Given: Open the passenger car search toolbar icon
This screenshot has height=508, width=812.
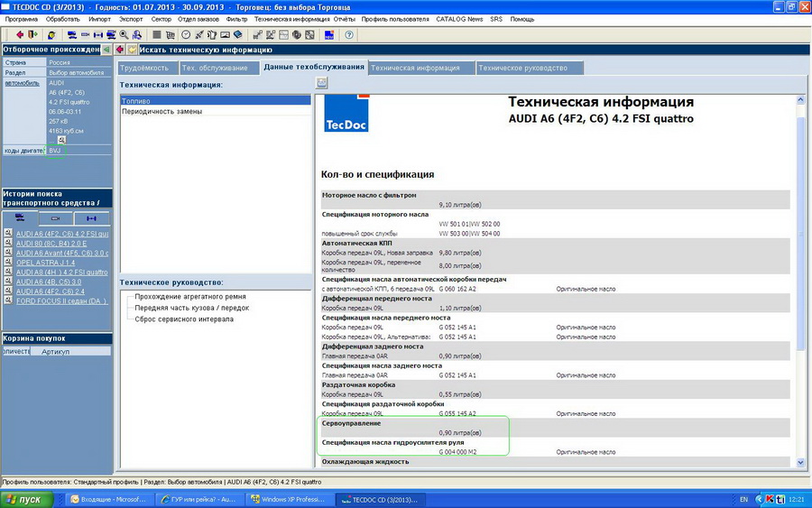Looking at the screenshot, I should pos(72,34).
